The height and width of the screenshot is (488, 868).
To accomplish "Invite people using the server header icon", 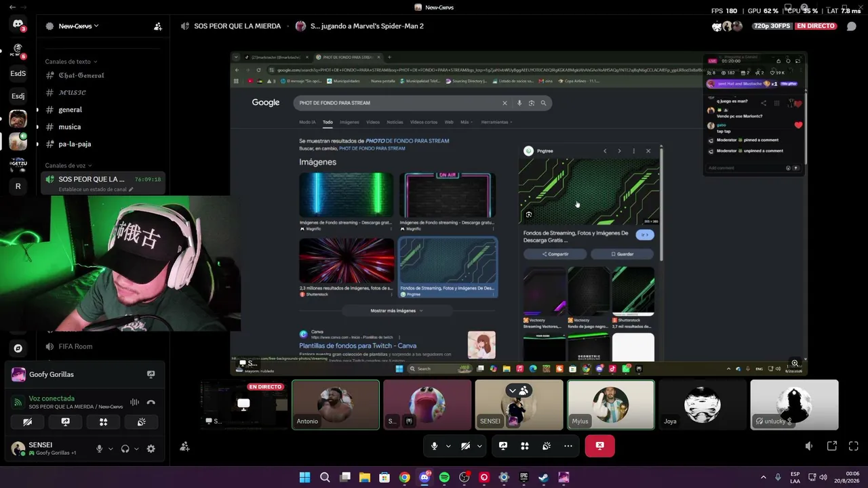I will pos(158,26).
